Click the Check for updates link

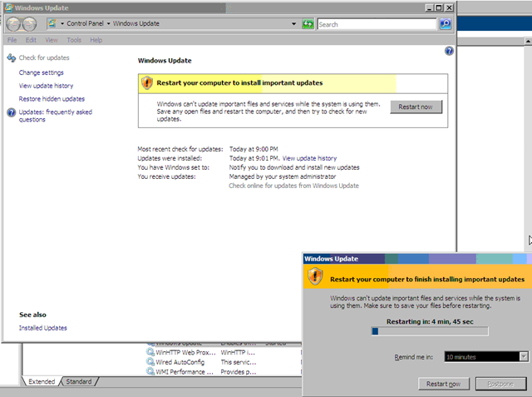tap(44, 57)
